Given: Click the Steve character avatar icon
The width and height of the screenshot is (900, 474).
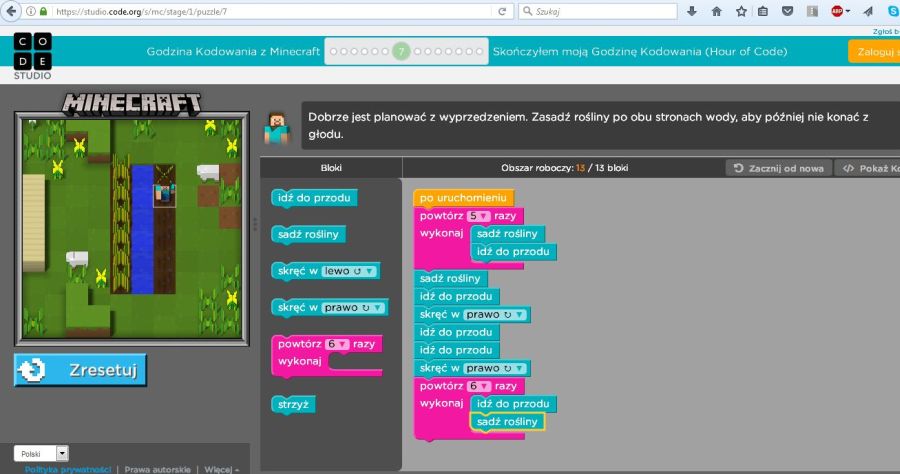Looking at the screenshot, I should click(x=274, y=125).
